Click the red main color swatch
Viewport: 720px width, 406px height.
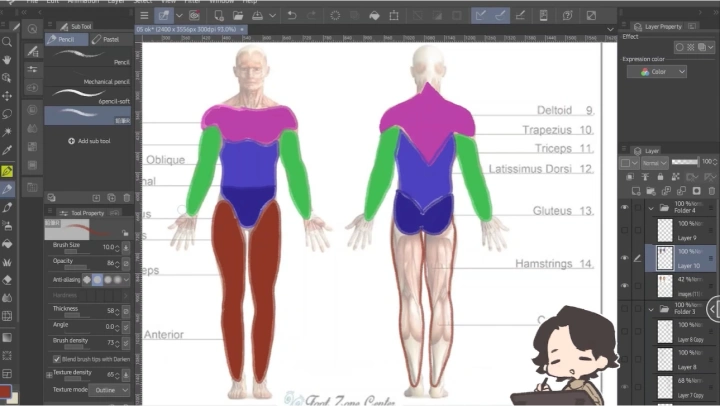pos(5,391)
